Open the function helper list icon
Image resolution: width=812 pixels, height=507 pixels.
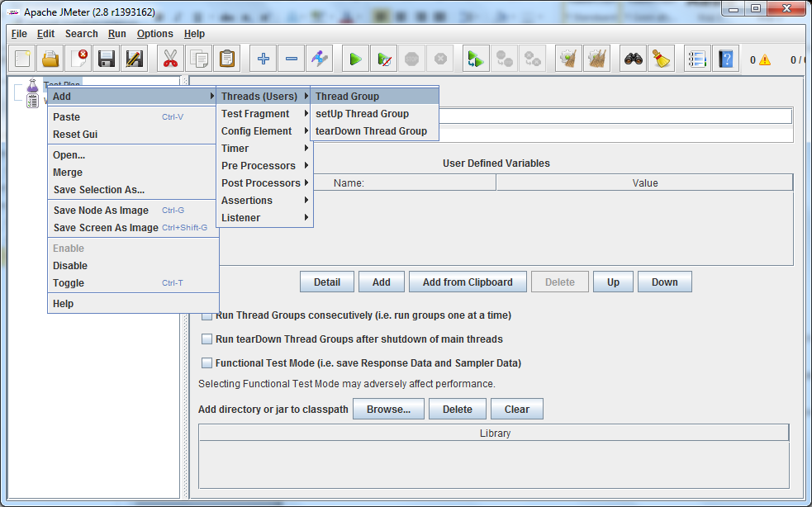[697, 59]
